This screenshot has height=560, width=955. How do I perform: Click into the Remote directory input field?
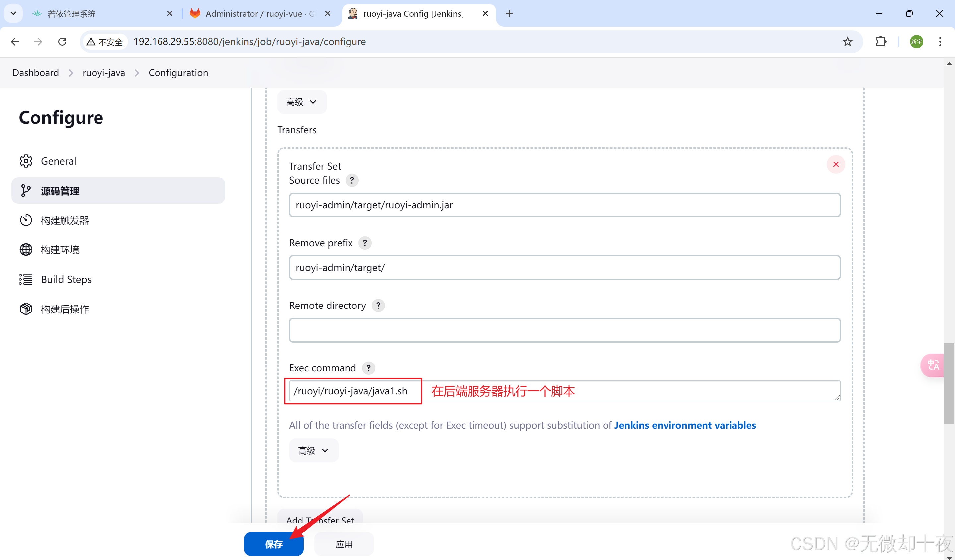point(564,330)
